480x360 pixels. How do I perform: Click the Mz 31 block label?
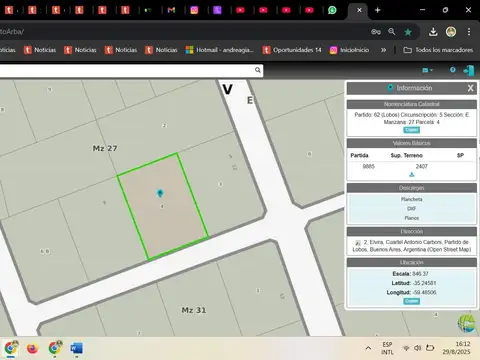tap(194, 310)
